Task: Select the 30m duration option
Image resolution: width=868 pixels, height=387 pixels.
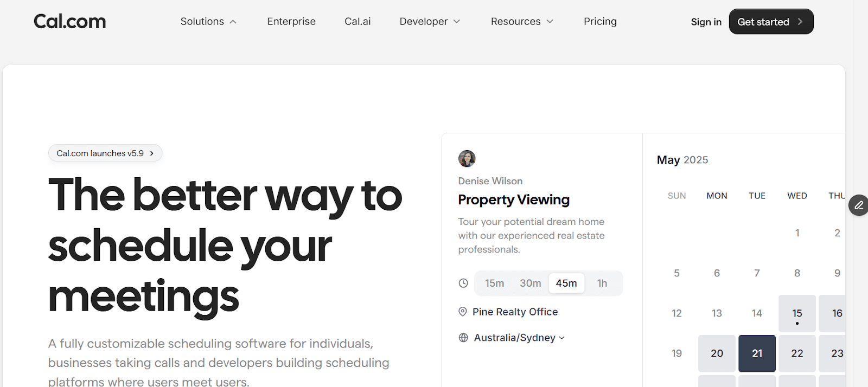Action: pos(530,283)
